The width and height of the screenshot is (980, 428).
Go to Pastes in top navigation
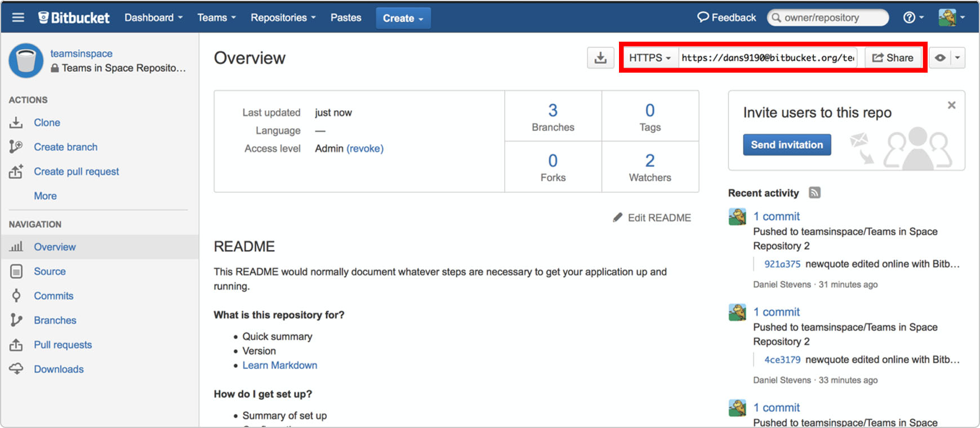click(346, 17)
